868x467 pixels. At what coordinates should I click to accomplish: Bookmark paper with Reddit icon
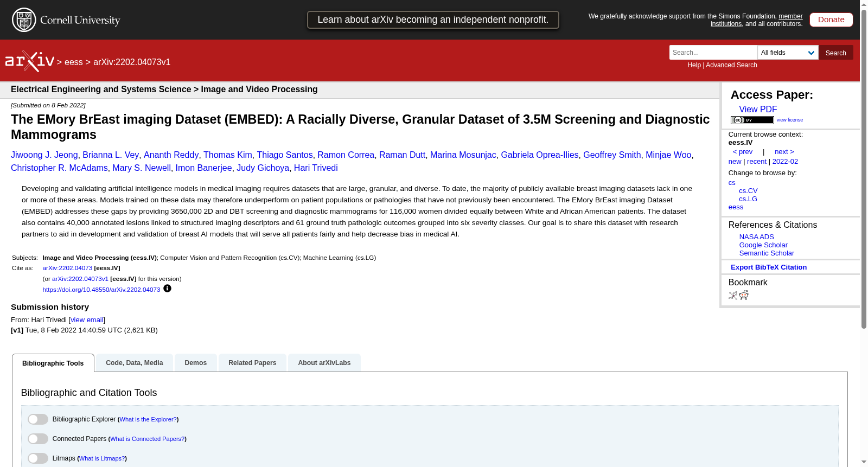coord(744,295)
